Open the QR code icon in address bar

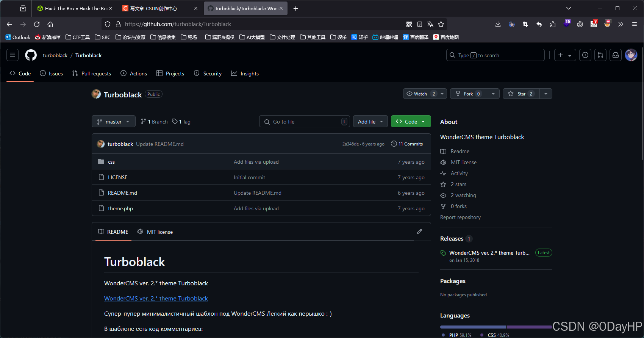[x=409, y=24]
